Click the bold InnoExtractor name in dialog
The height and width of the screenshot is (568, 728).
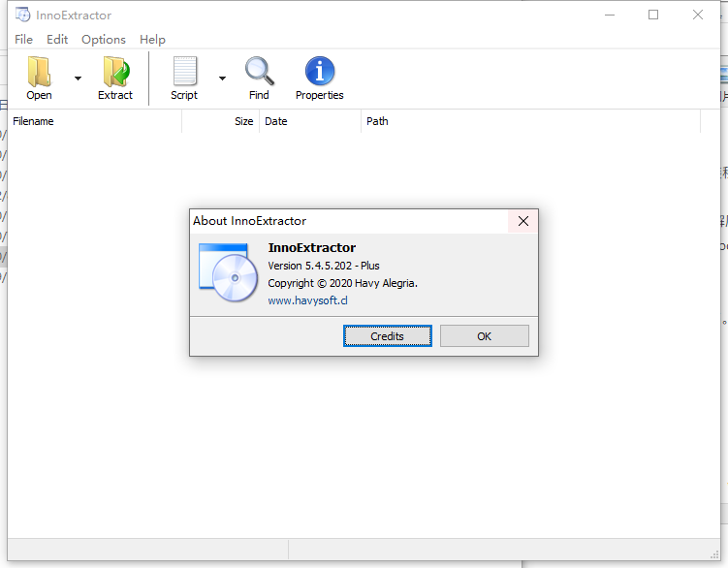tap(311, 247)
